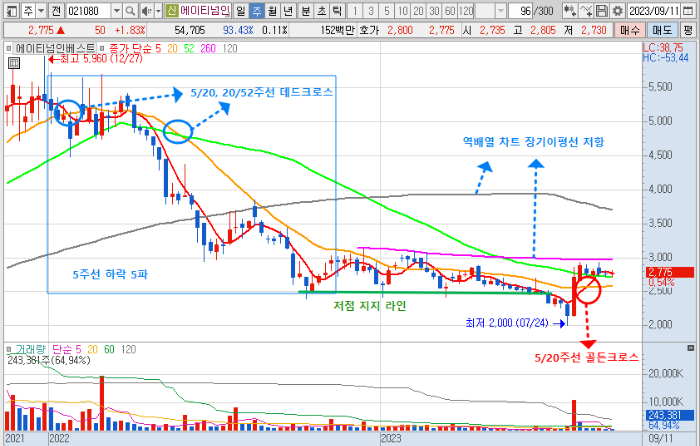Click the magenta 260 moving average legend
This screenshot has height=446, width=700.
point(208,48)
